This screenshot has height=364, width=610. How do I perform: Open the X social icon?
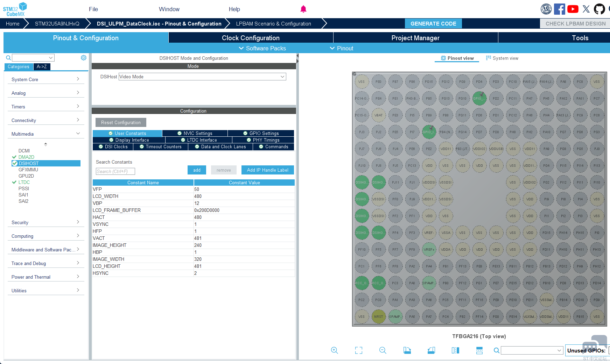click(586, 9)
